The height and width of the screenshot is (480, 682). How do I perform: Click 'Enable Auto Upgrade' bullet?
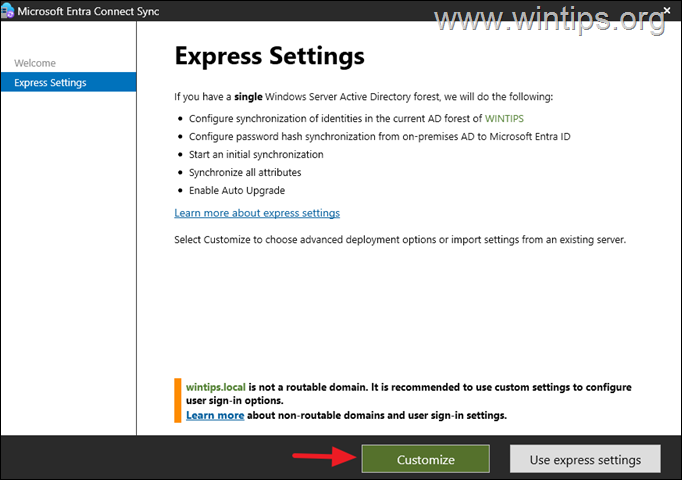point(237,190)
